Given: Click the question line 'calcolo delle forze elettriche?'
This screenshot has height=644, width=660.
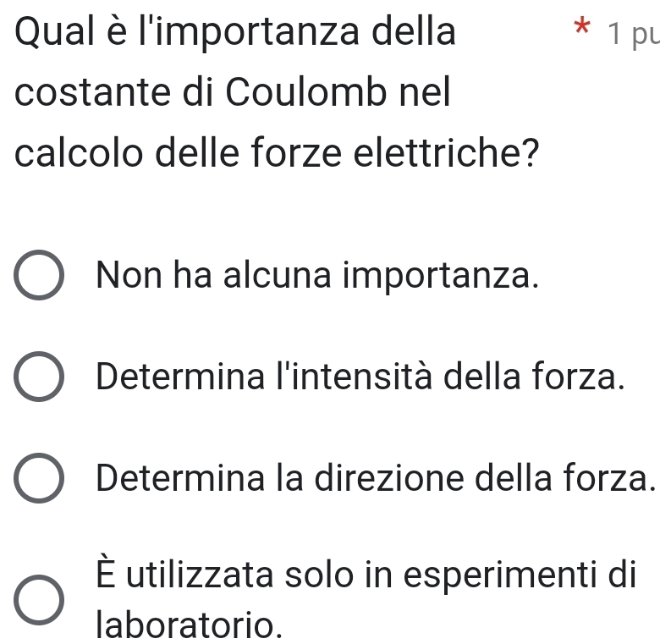Looking at the screenshot, I should coord(277,153).
